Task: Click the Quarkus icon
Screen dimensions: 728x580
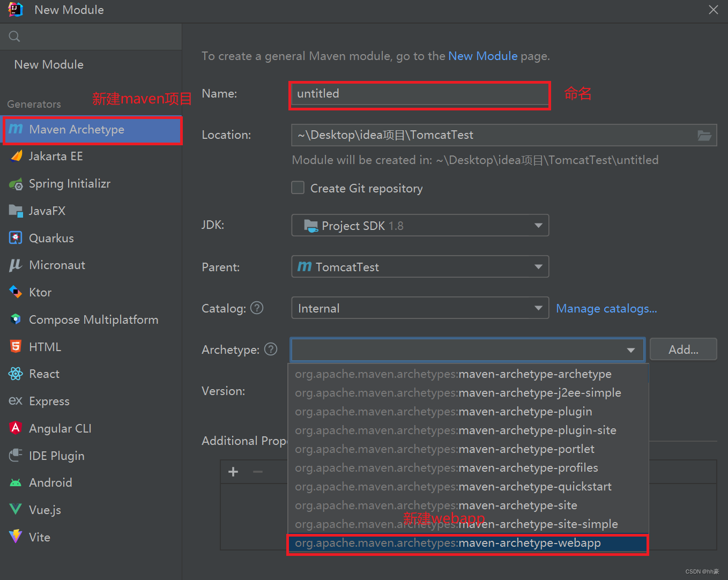Action: [16, 238]
